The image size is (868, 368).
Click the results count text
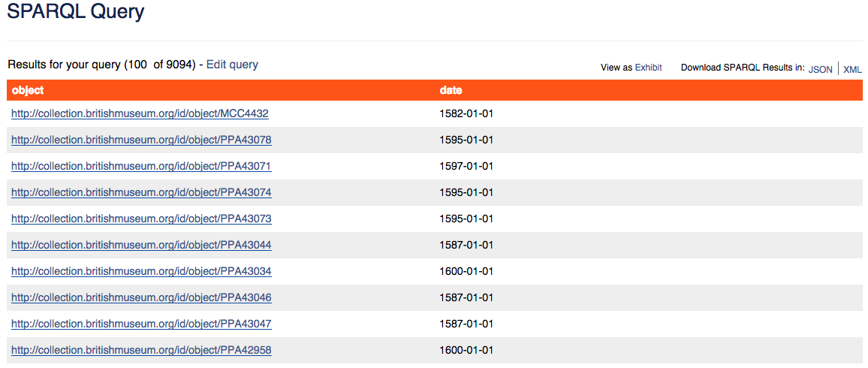(101, 65)
